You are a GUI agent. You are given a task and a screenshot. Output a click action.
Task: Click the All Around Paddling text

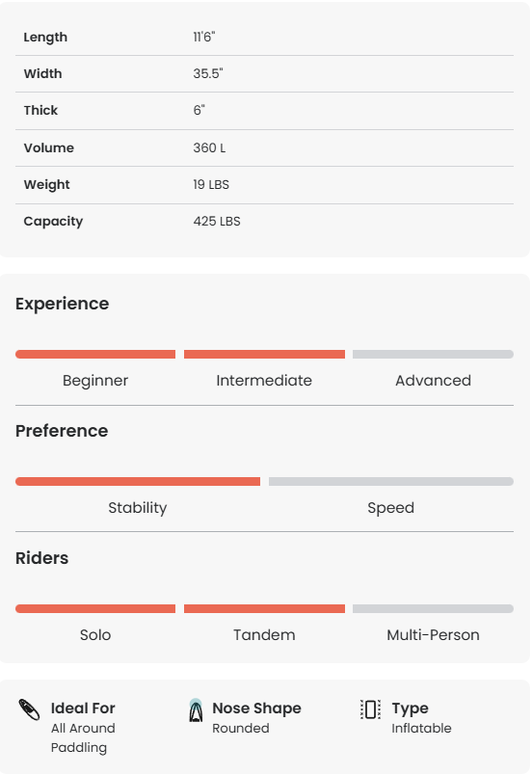coord(83,738)
